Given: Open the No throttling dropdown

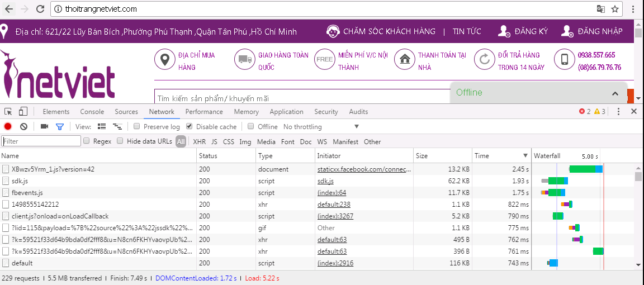Looking at the screenshot, I should coord(321,126).
